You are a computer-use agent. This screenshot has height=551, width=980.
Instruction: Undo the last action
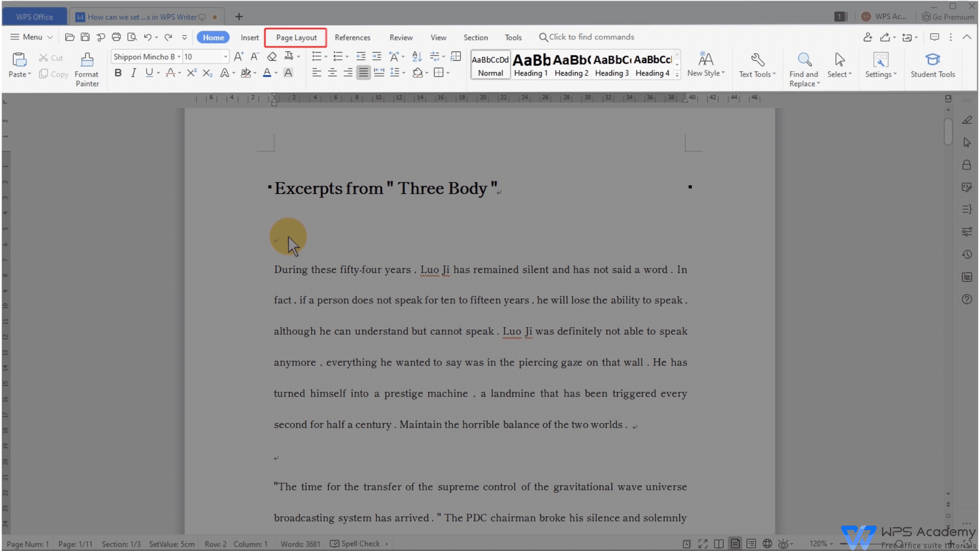pyautogui.click(x=147, y=37)
